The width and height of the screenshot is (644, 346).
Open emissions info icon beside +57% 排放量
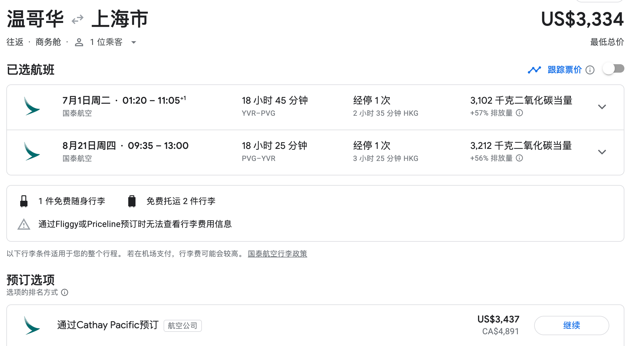click(519, 113)
